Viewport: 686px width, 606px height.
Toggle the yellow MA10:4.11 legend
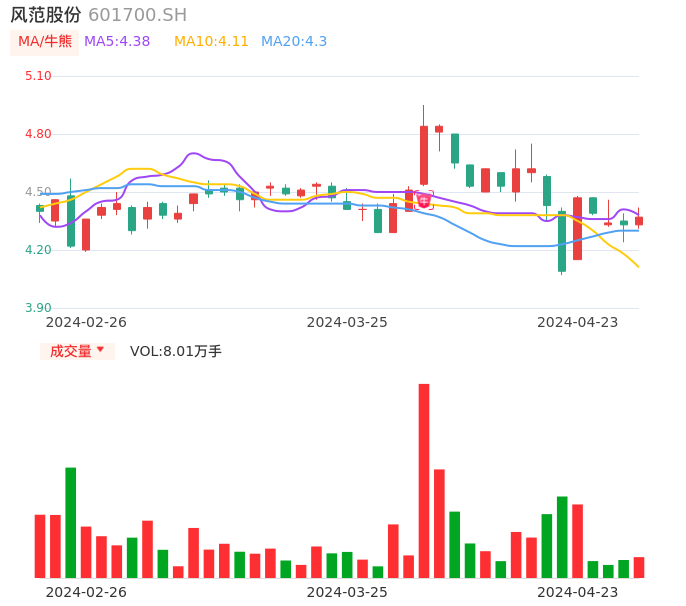[x=211, y=42]
